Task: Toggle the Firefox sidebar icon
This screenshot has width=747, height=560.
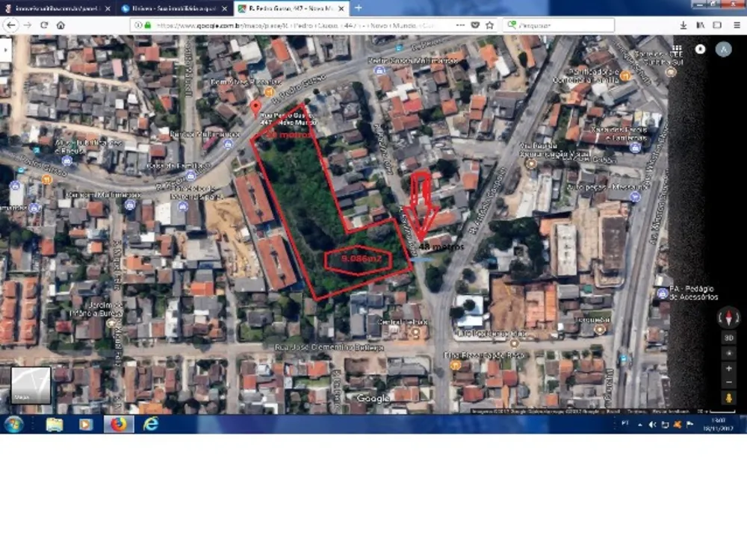Action: pos(717,25)
